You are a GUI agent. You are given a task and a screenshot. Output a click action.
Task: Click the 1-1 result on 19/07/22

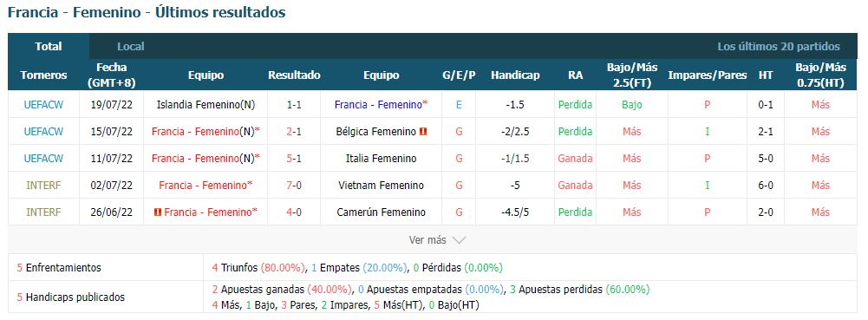pos(294,105)
